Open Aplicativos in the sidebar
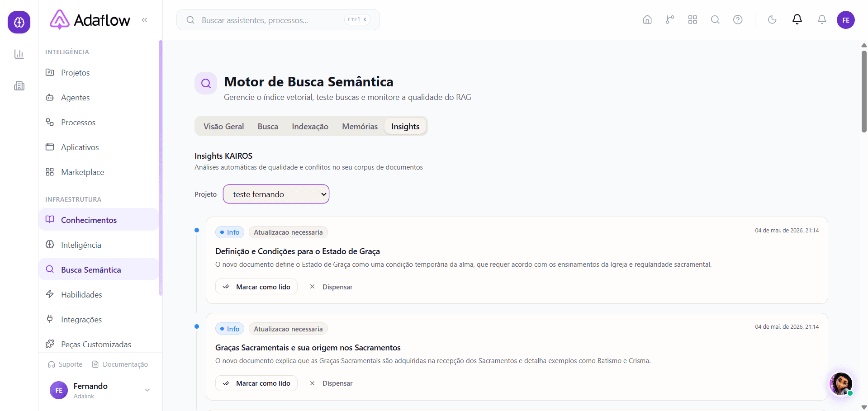Image resolution: width=868 pixels, height=411 pixels. [99, 147]
